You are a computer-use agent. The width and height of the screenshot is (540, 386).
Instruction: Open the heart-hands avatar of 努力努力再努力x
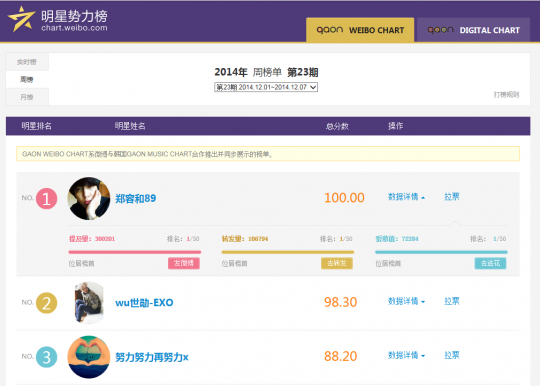(x=89, y=357)
